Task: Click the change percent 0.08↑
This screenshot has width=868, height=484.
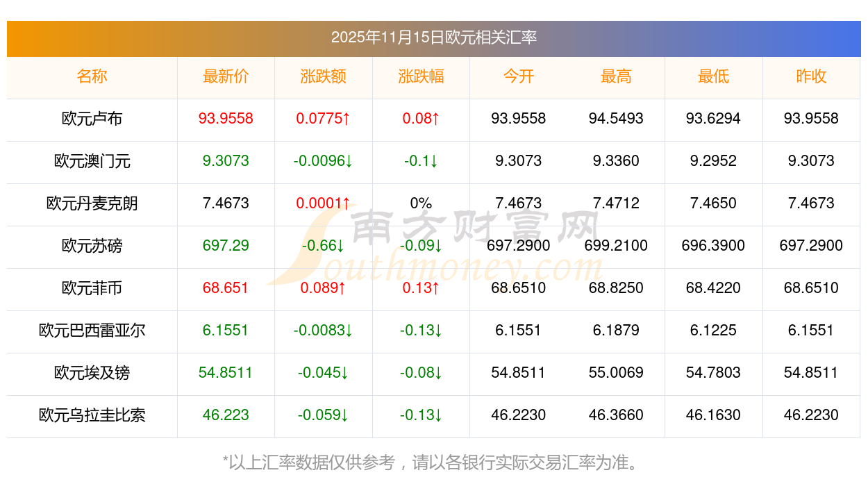Action: click(421, 119)
